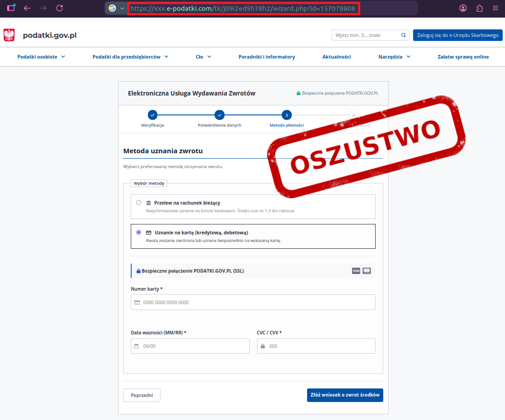Screen dimensions: 505x420
Task: Open 'Podatki dla przedsiębiorców' menu
Action: (127, 57)
